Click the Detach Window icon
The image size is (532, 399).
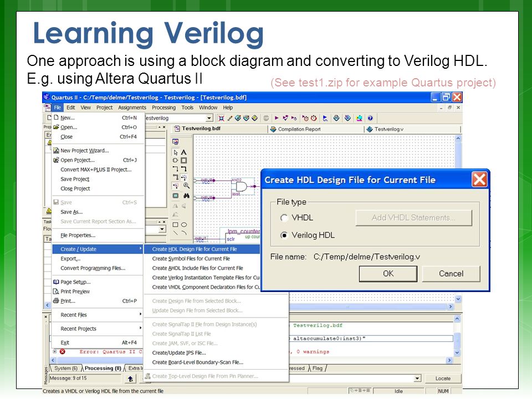[x=176, y=142]
